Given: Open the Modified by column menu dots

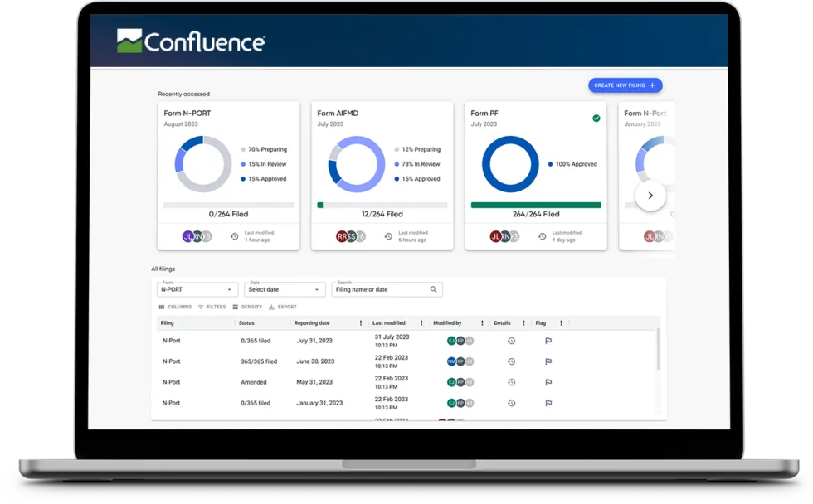Looking at the screenshot, I should pyautogui.click(x=482, y=323).
